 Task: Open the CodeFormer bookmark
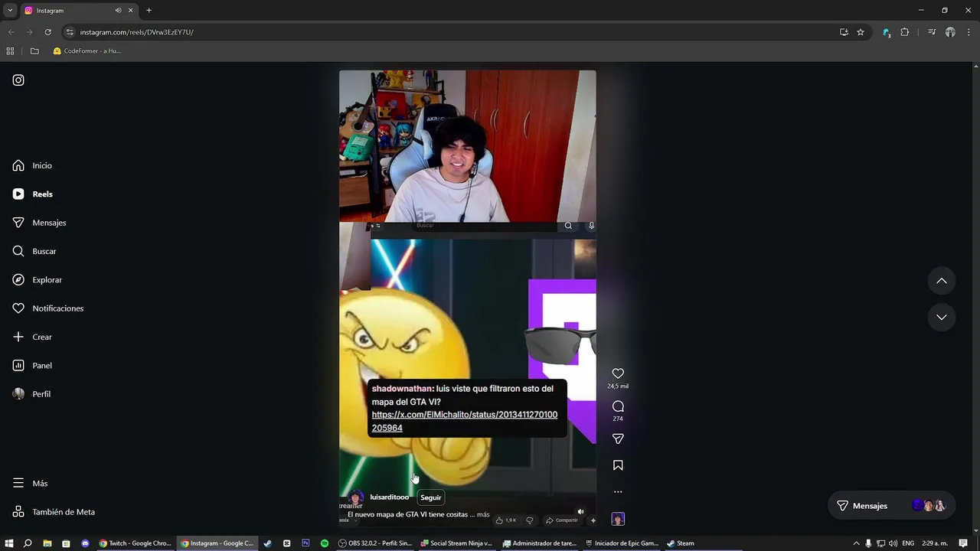pyautogui.click(x=87, y=51)
